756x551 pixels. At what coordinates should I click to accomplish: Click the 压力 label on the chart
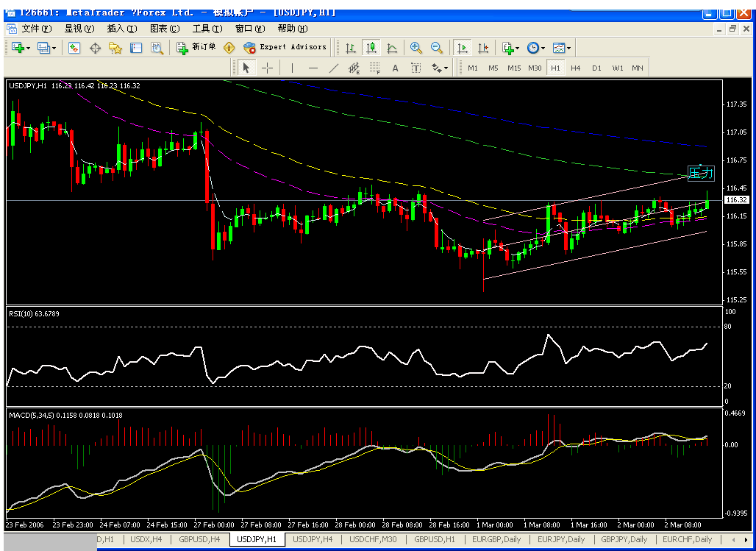tap(700, 174)
